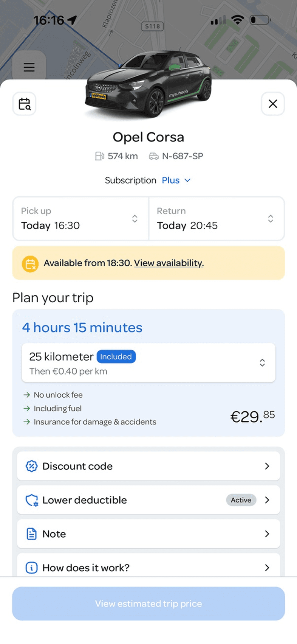Expand the Plus subscription dropdown

[176, 180]
